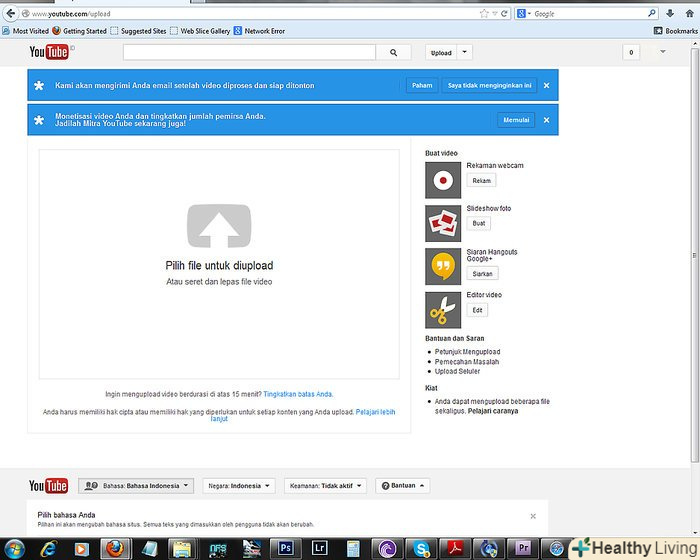
Task: Bookmark this page with the star icon
Action: [484, 14]
